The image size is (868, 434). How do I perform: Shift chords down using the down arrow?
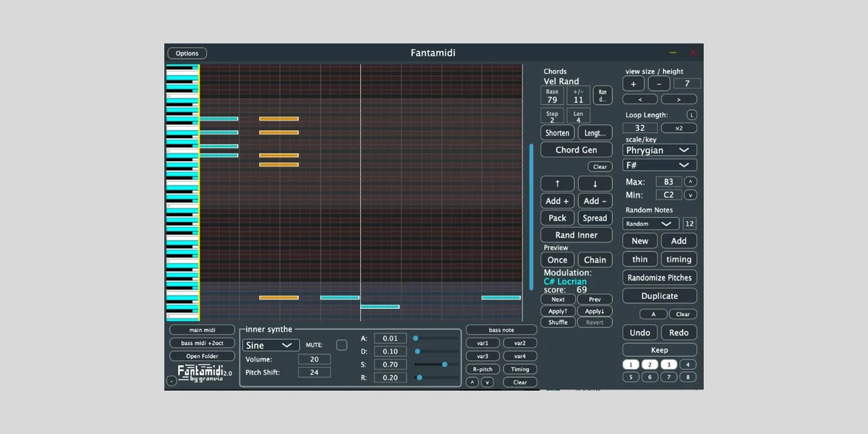point(595,182)
